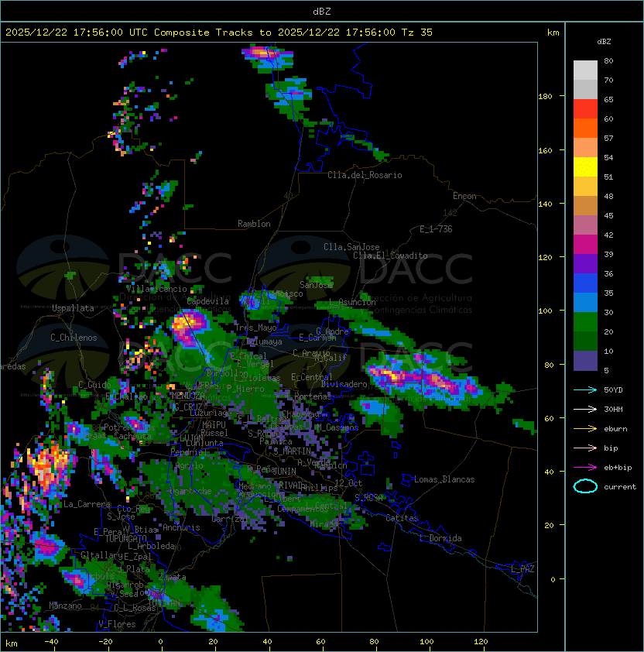Click the dBZ title at the top center
This screenshot has width=644, height=652.
click(x=322, y=11)
